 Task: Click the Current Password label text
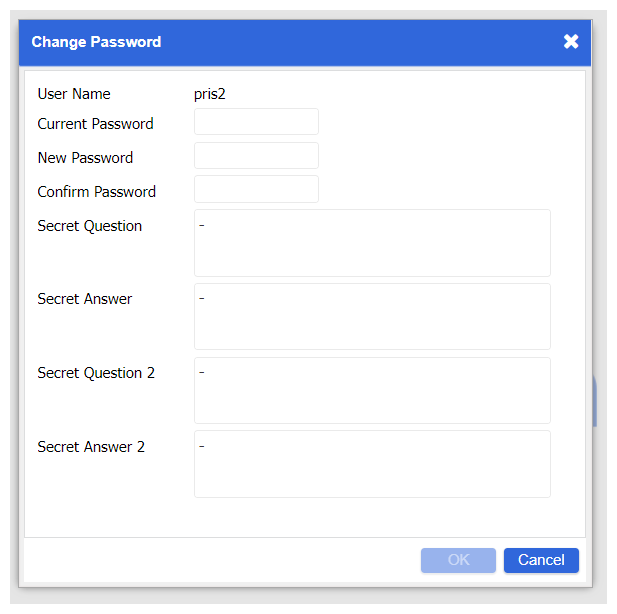(95, 124)
